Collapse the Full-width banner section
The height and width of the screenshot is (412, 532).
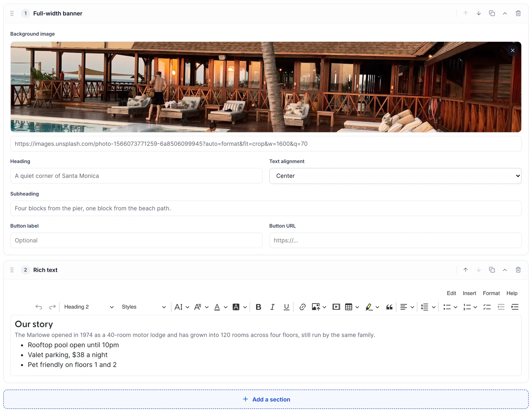tap(505, 13)
